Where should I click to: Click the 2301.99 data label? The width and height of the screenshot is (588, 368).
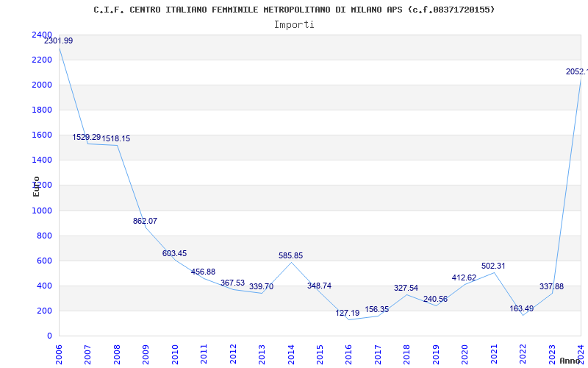tap(59, 41)
